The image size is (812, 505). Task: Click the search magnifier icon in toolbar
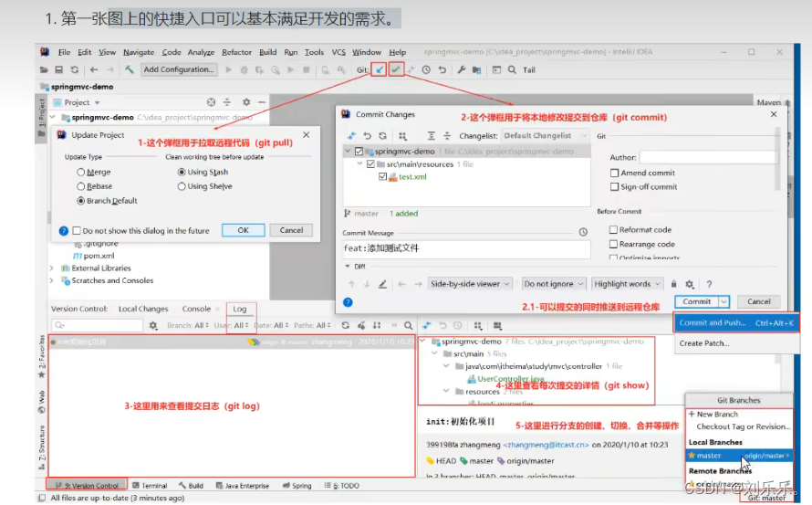[512, 69]
